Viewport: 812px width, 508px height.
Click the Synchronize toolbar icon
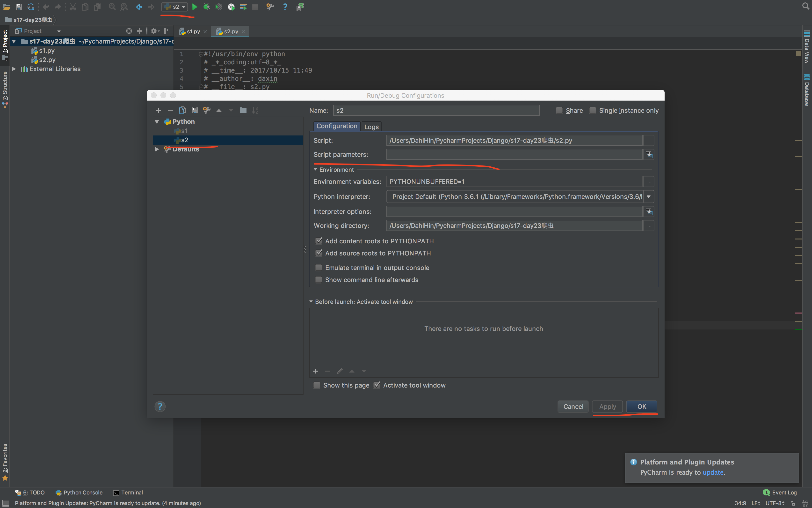tap(31, 7)
